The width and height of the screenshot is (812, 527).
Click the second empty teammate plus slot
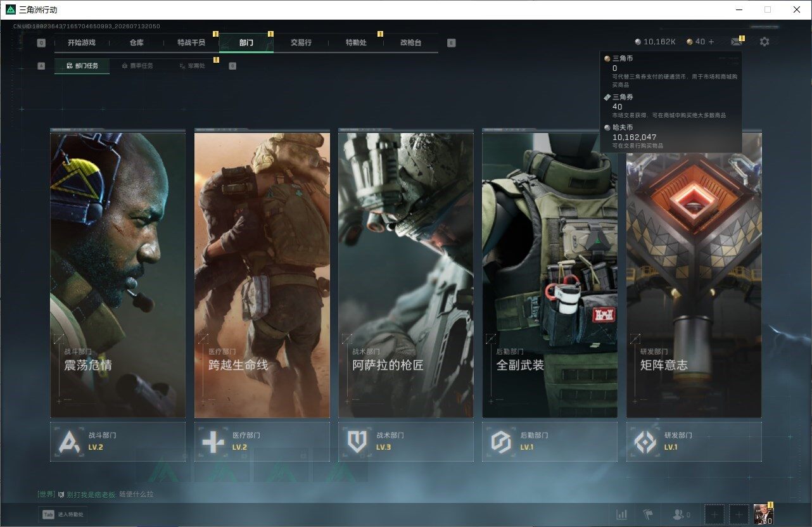(739, 515)
